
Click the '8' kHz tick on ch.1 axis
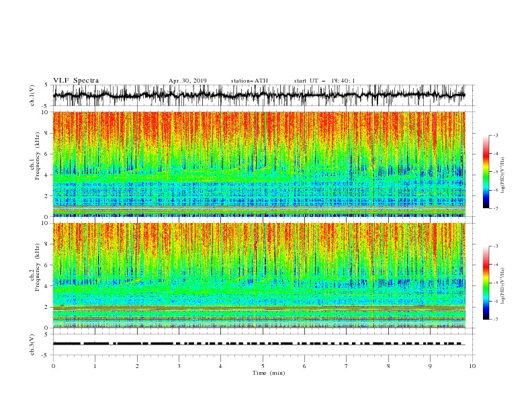click(48, 133)
